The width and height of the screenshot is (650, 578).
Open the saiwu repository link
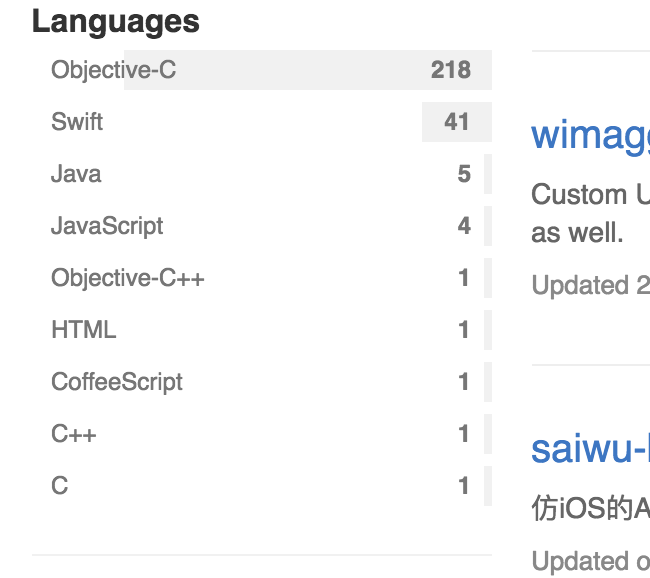click(x=590, y=449)
